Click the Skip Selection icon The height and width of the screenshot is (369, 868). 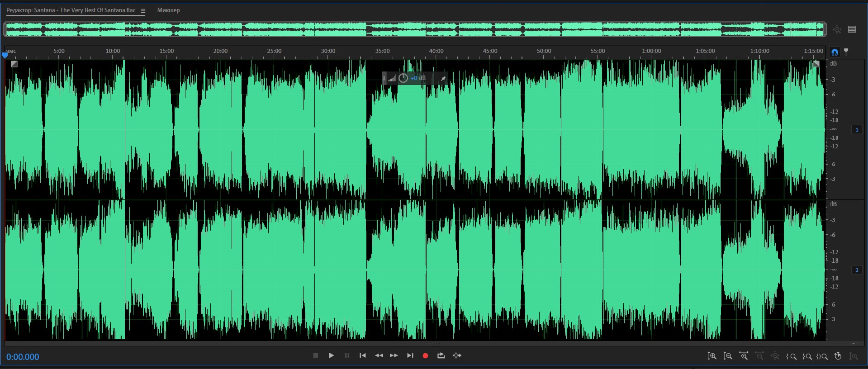457,356
